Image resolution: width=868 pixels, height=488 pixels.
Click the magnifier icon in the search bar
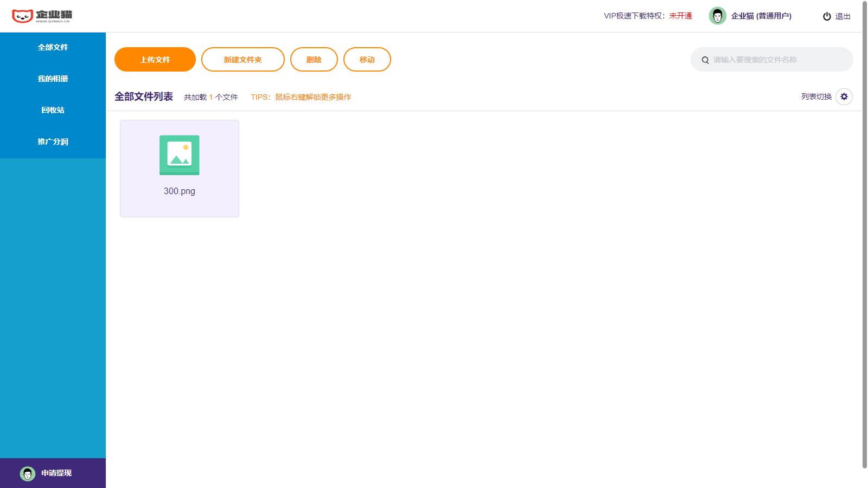pos(704,60)
